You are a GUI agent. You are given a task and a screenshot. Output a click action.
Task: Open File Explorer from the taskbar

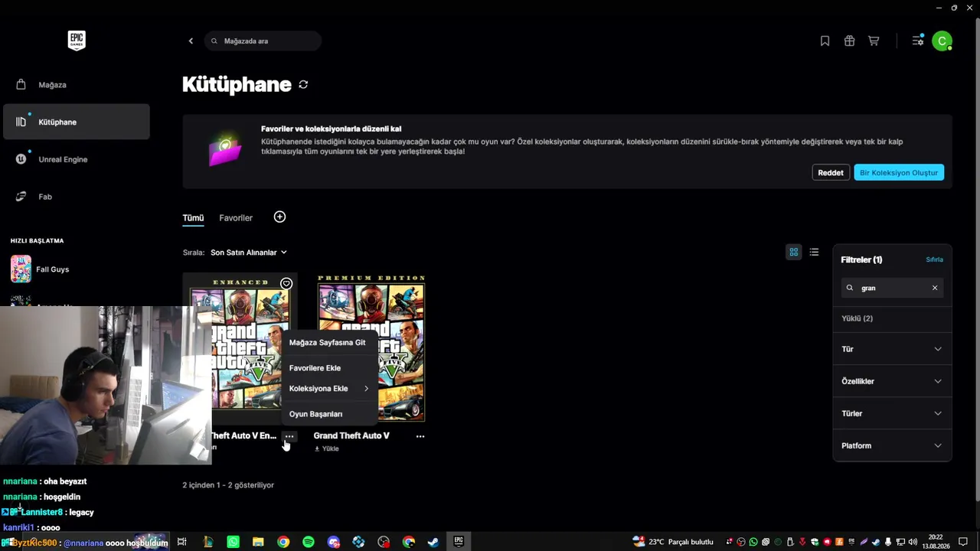pyautogui.click(x=258, y=542)
